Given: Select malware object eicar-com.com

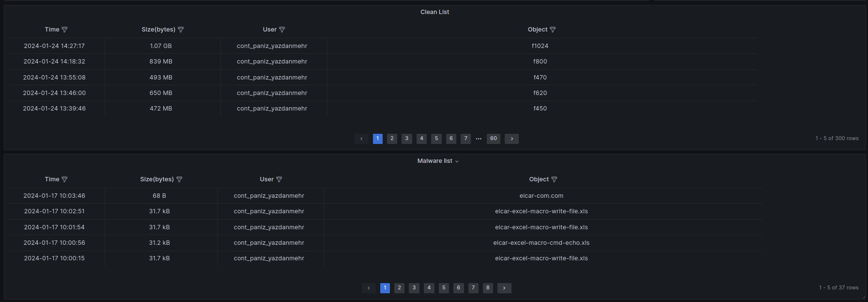Looking at the screenshot, I should pyautogui.click(x=542, y=196).
